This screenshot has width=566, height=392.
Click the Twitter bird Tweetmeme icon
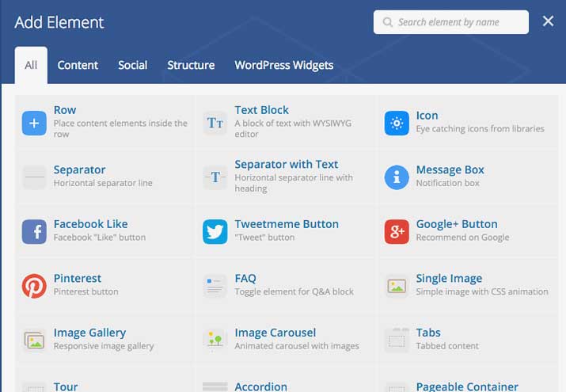(x=215, y=232)
